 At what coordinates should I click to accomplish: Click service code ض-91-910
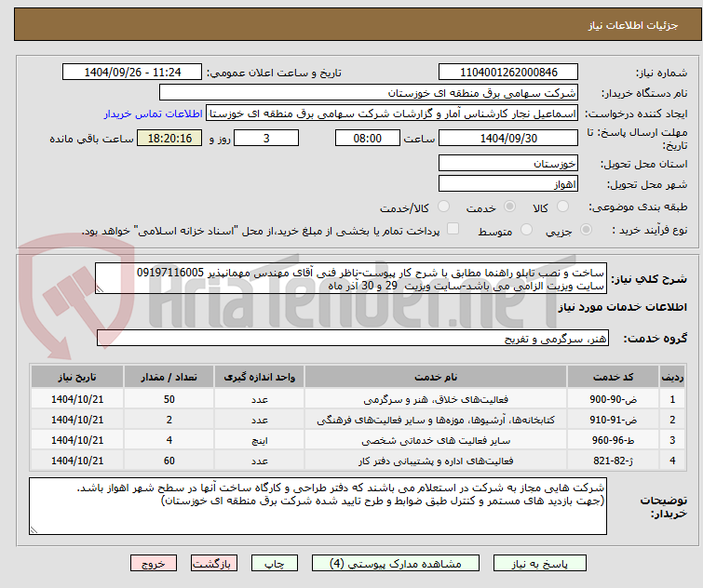(x=613, y=420)
